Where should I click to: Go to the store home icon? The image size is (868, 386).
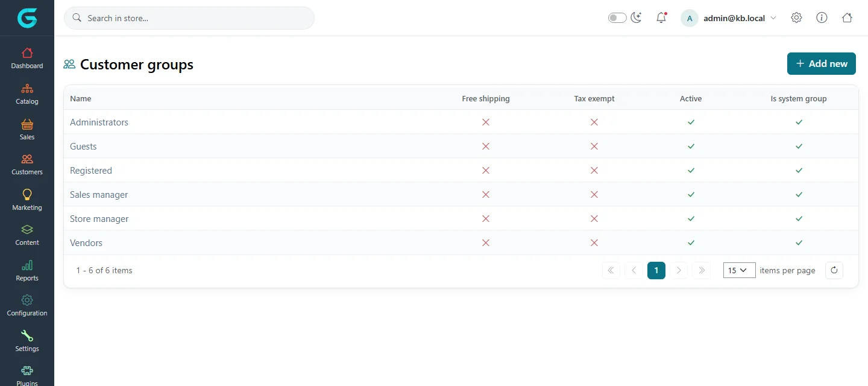click(x=847, y=18)
